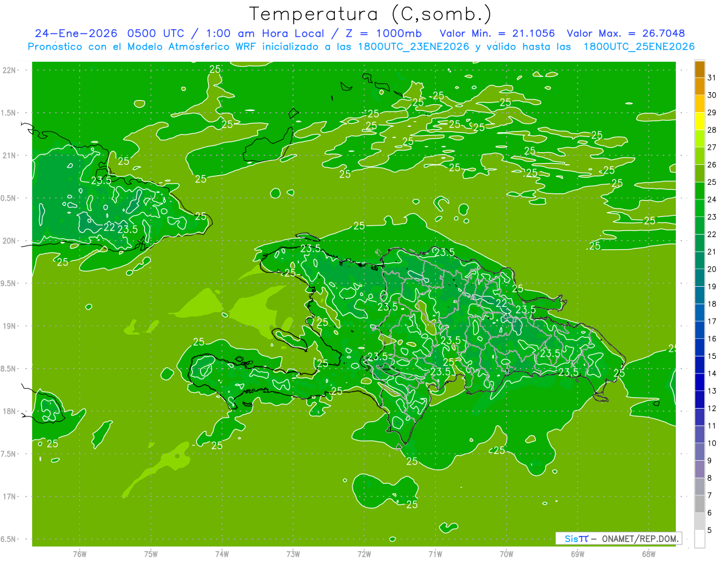The image size is (728, 562).
Task: Click the '70W' longitude axis label
Action: (x=507, y=554)
